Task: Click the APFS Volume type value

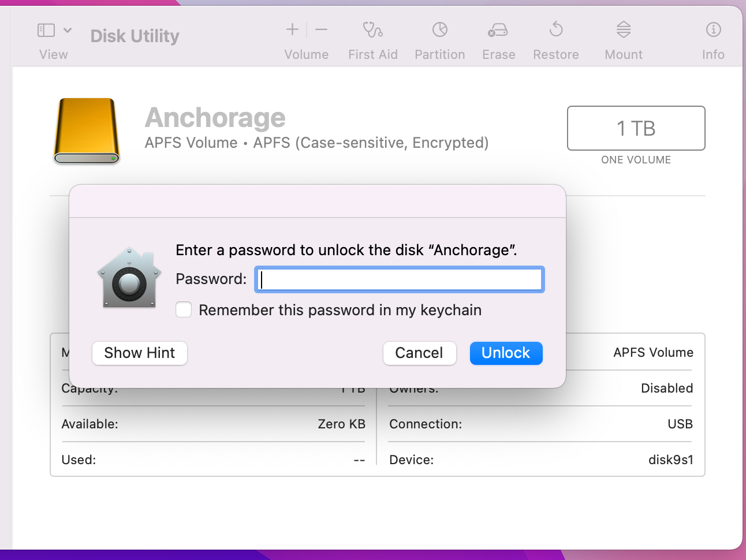Action: [654, 353]
